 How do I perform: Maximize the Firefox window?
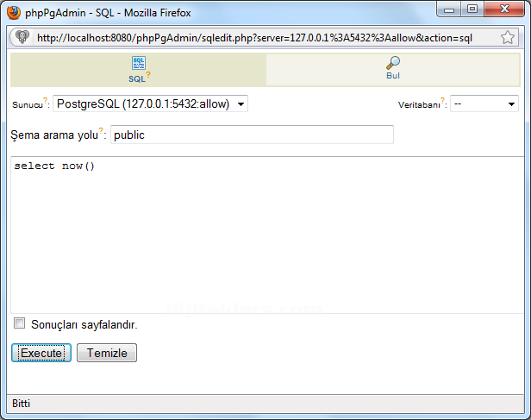click(x=472, y=9)
